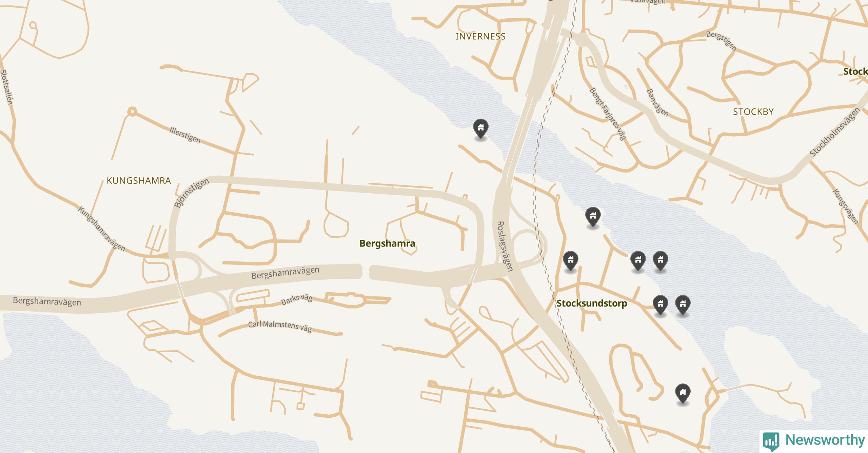The height and width of the screenshot is (453, 868).
Task: Click the left marker of the upper shoreline pair
Action: coord(638,261)
